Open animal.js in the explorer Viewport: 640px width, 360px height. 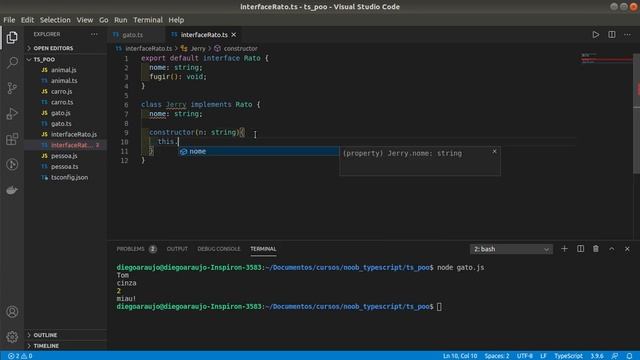(x=65, y=70)
